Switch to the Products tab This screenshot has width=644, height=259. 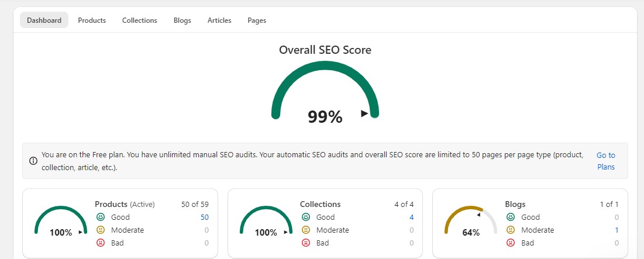pos(92,20)
